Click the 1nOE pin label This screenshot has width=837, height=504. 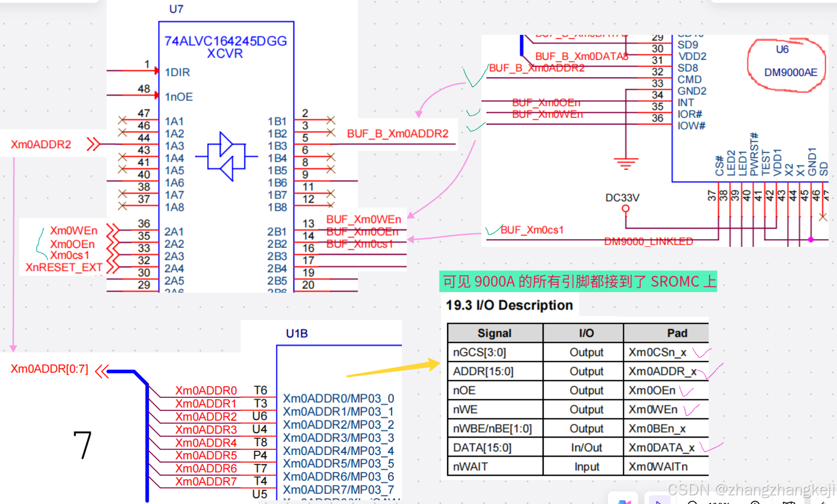click(x=179, y=97)
